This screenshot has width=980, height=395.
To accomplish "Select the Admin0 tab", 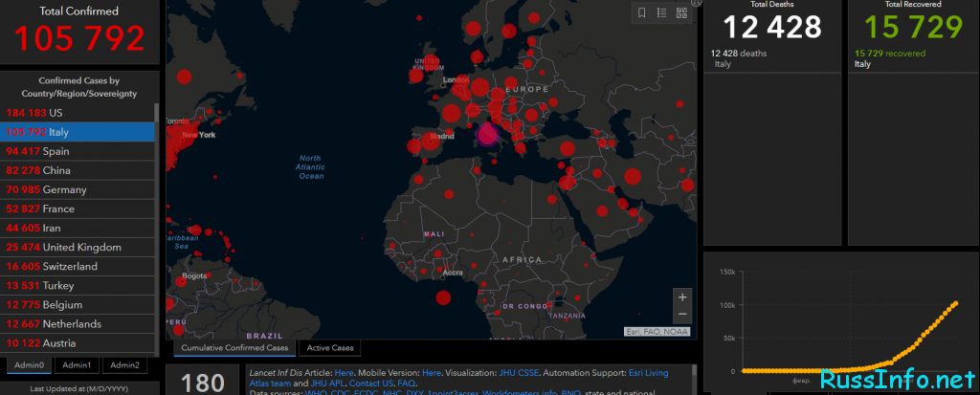I will click(30, 365).
